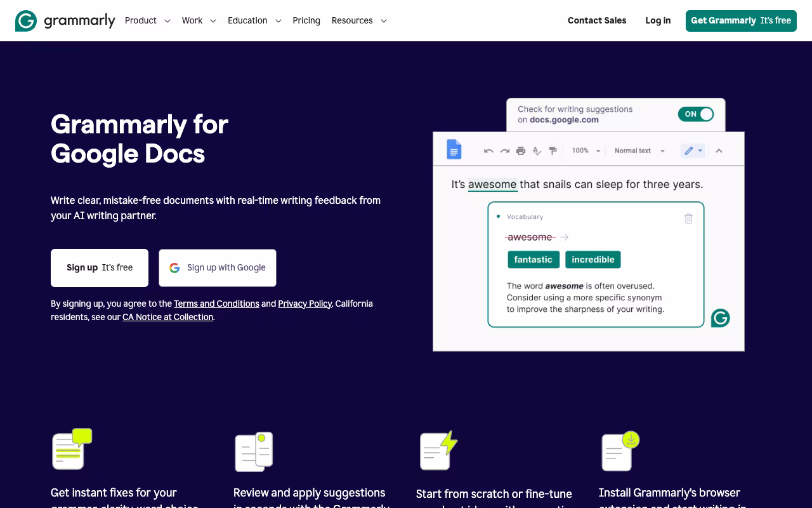Click the paint format icon in toolbar
This screenshot has width=812, height=508.
[553, 150]
